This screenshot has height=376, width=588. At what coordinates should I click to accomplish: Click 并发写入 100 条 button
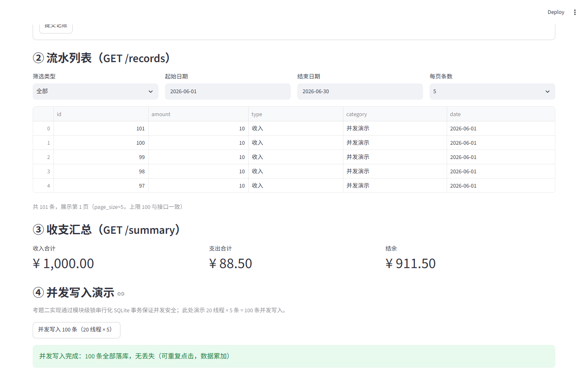76,330
